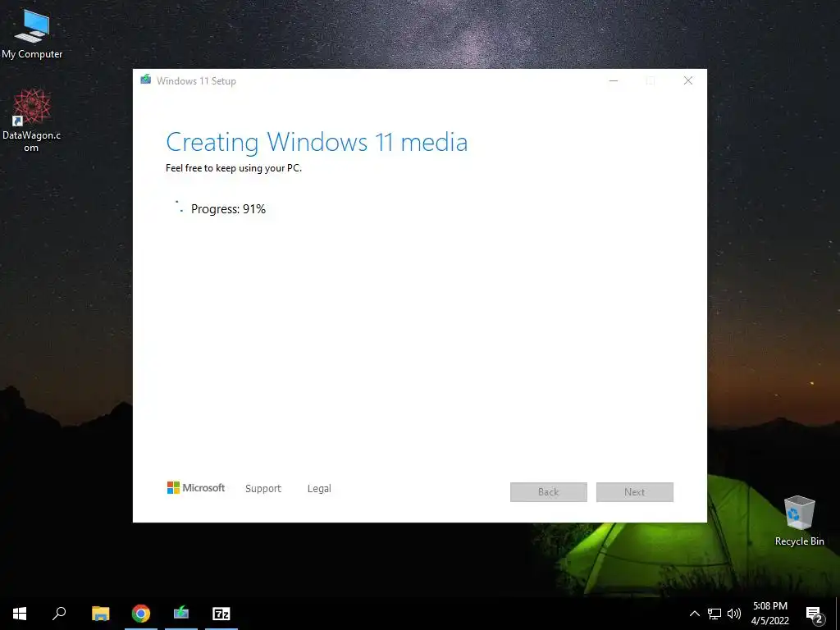Screen dimensions: 840x630
Task: Minimize the Windows 11 Setup window
Action: coord(614,81)
